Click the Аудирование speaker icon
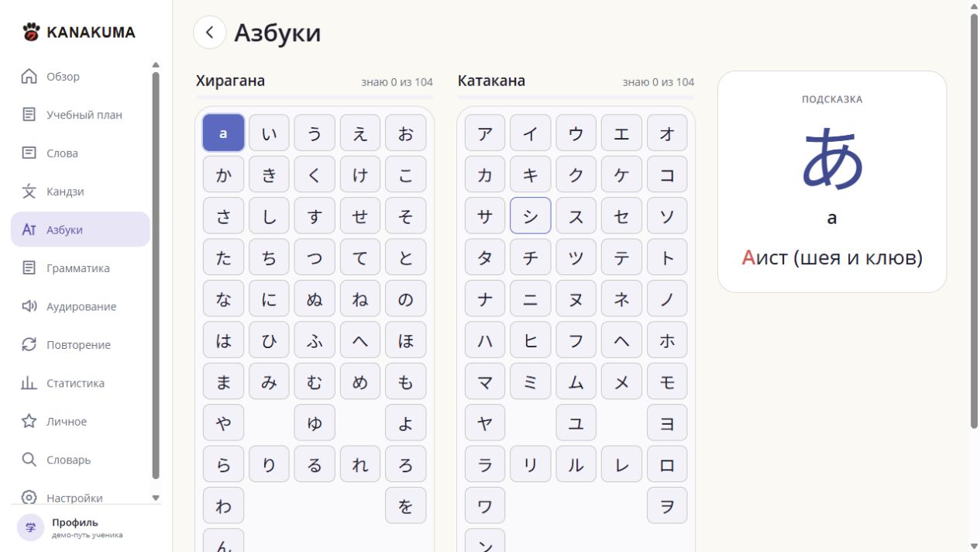This screenshot has width=980, height=552. (x=29, y=306)
